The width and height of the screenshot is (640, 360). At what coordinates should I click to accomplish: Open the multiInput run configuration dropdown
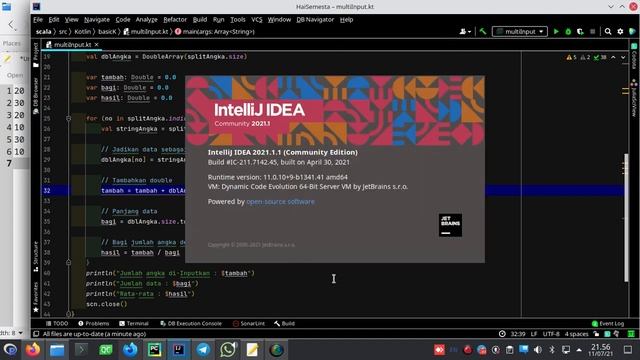520,31
